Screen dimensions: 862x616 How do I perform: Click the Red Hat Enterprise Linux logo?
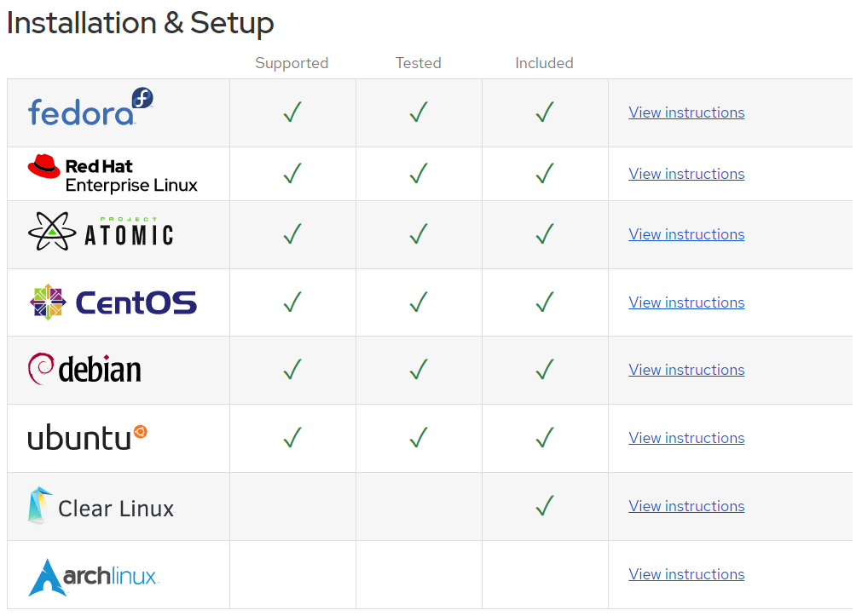[x=113, y=174]
